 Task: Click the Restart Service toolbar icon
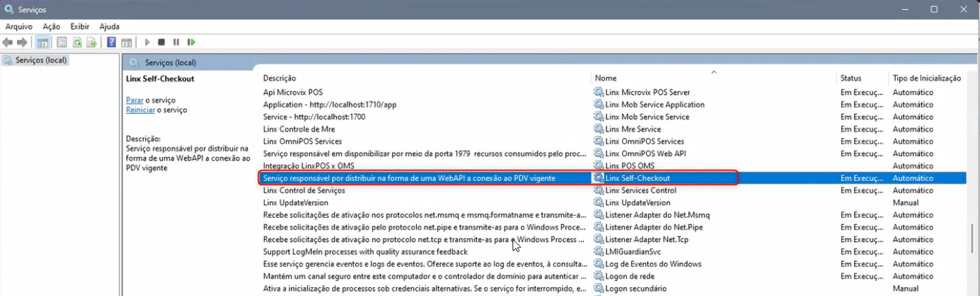point(192,42)
